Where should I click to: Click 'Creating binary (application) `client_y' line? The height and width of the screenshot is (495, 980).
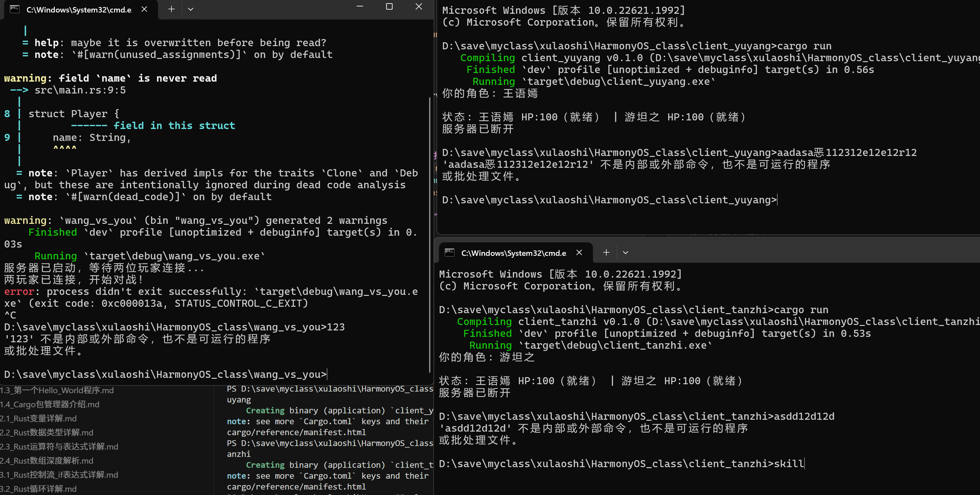tap(339, 410)
